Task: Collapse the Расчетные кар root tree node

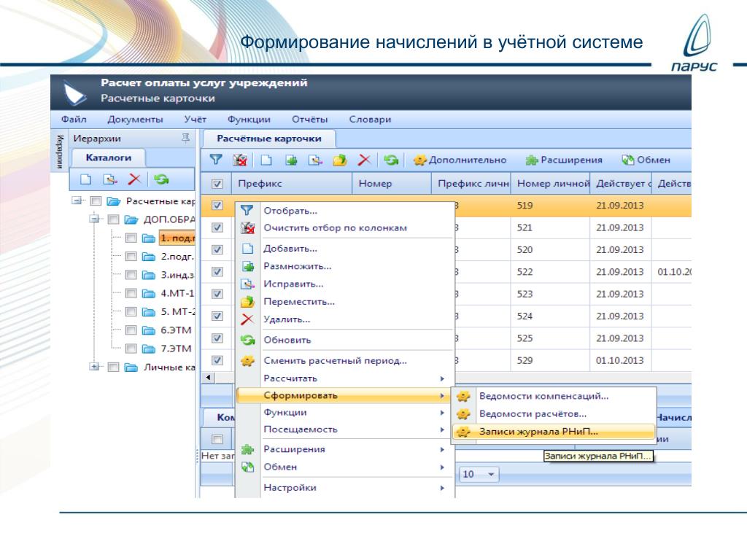Action: 76,201
